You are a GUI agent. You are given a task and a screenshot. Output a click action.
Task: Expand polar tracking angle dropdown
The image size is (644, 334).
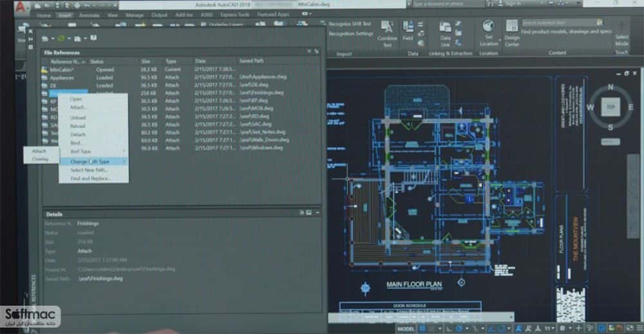(x=467, y=329)
